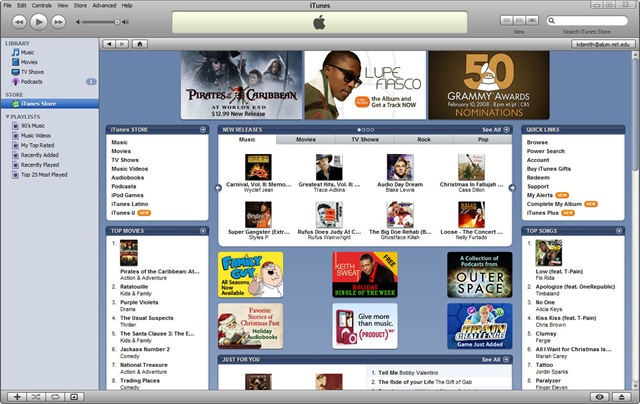Toggle shuffle button at the bottom
This screenshot has height=404, width=640.
[36, 397]
